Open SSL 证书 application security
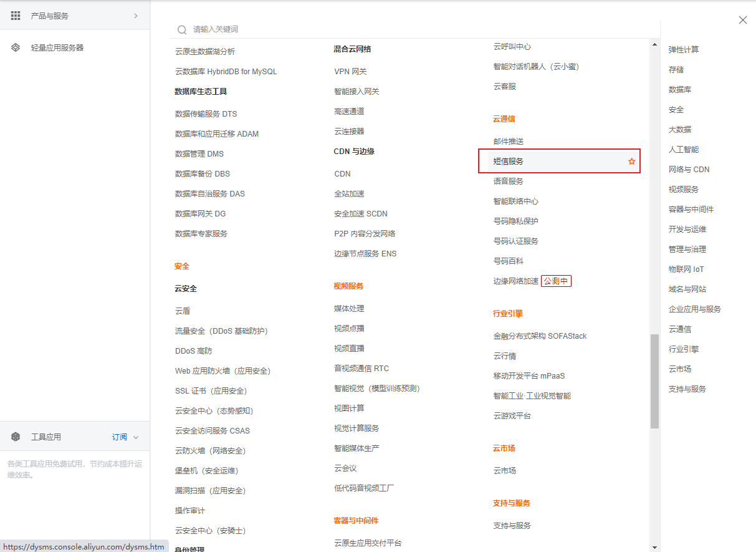 (x=211, y=391)
